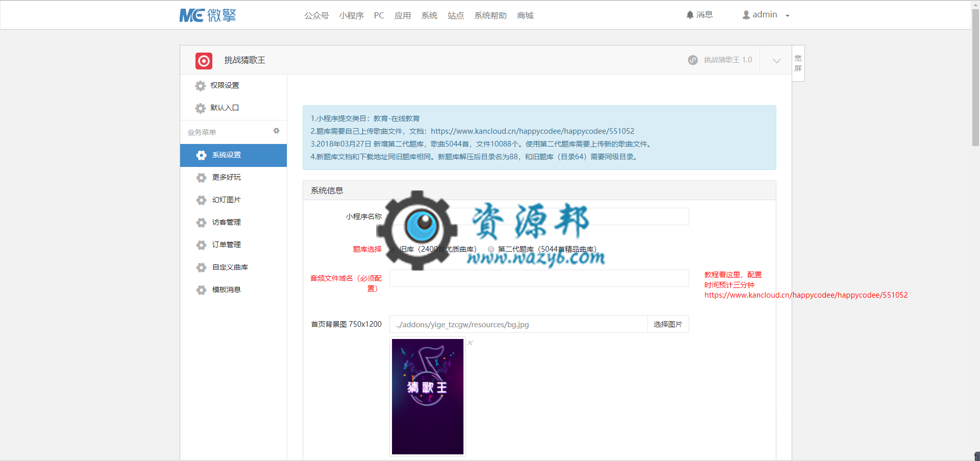Open the 应用 menu
980x461 pixels.
click(403, 16)
